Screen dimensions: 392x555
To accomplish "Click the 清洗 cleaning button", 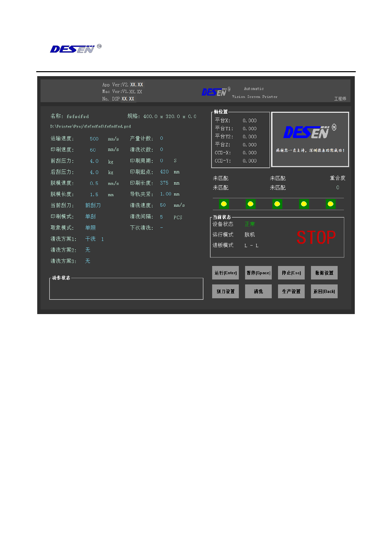I will tap(258, 291).
